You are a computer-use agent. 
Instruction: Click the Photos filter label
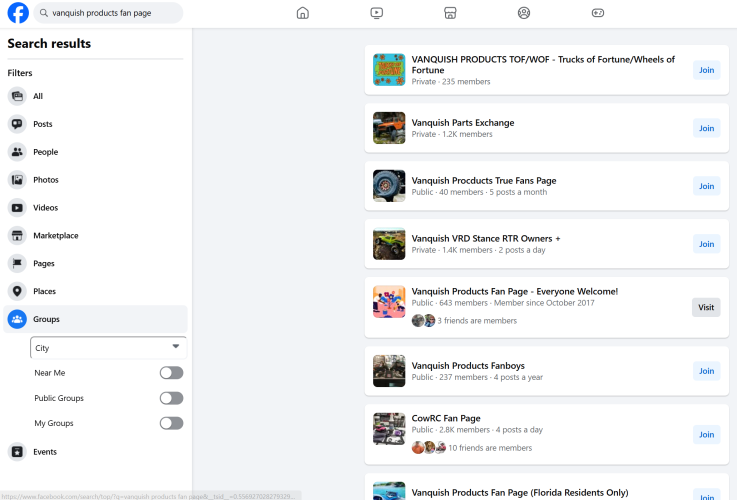(46, 180)
